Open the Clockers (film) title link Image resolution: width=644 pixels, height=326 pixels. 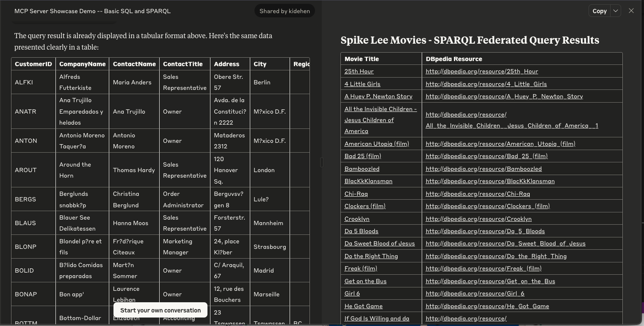365,206
